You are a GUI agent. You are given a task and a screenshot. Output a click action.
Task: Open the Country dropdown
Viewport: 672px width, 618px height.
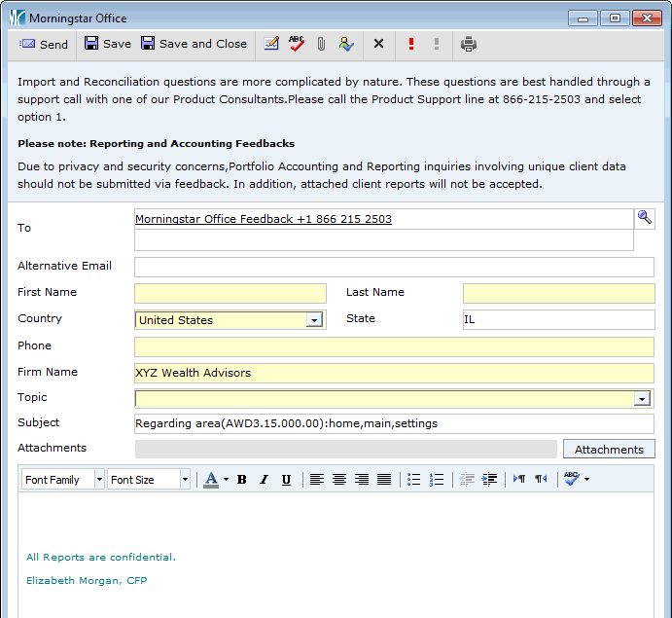[314, 320]
